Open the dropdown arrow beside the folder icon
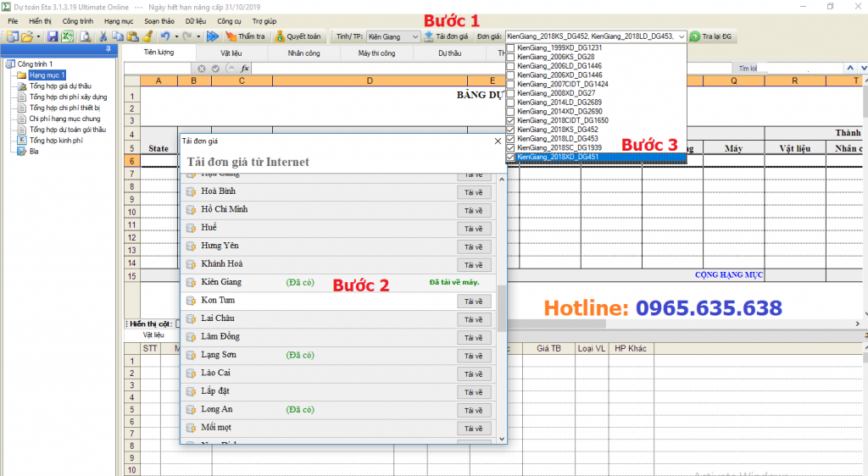This screenshot has height=476, width=868. 39,36
